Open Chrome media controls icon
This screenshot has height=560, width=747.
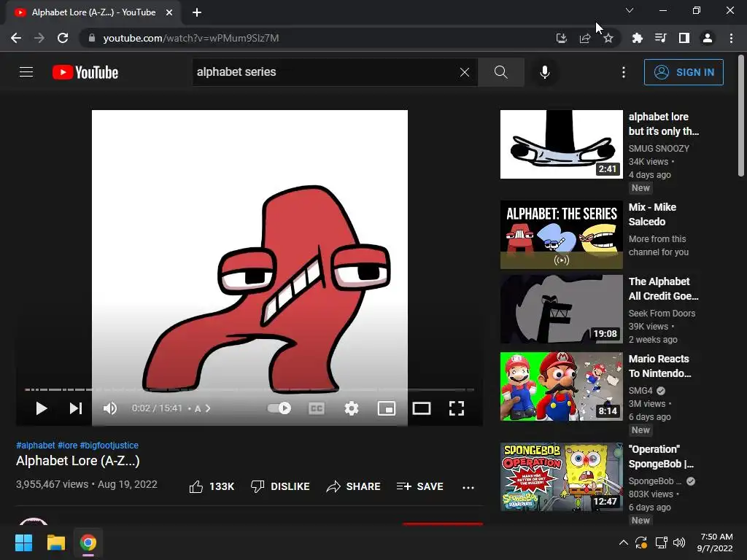click(661, 38)
